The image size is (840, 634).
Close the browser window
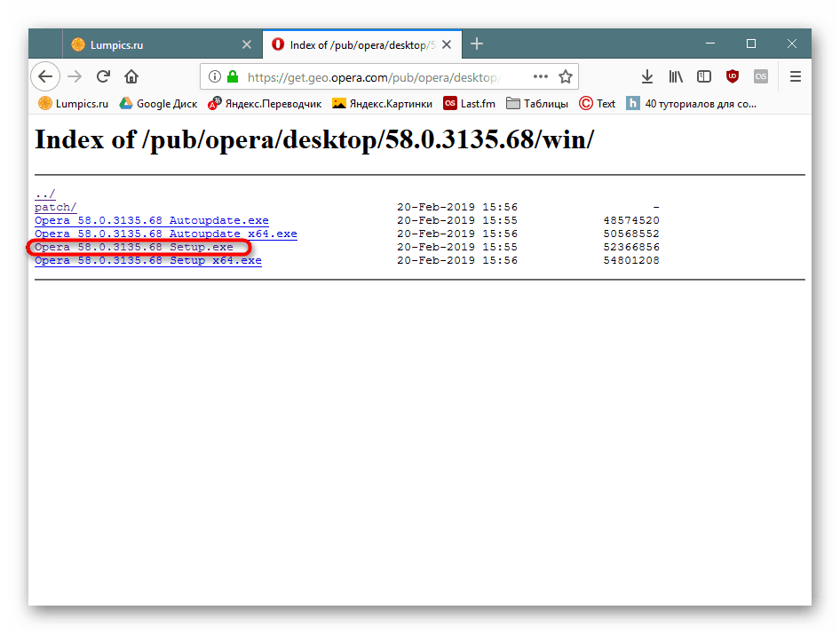792,44
